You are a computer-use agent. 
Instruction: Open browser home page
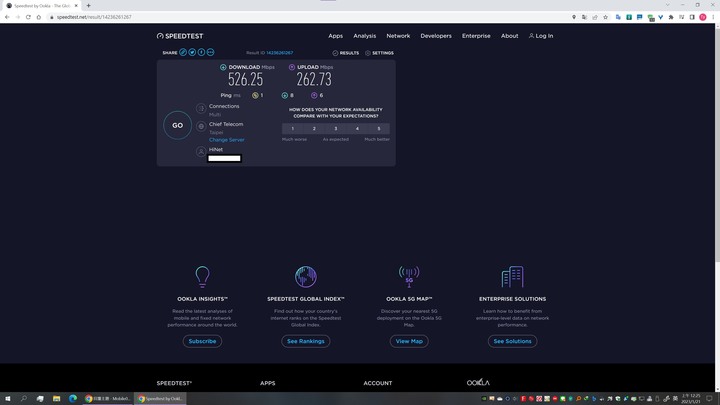(x=39, y=17)
